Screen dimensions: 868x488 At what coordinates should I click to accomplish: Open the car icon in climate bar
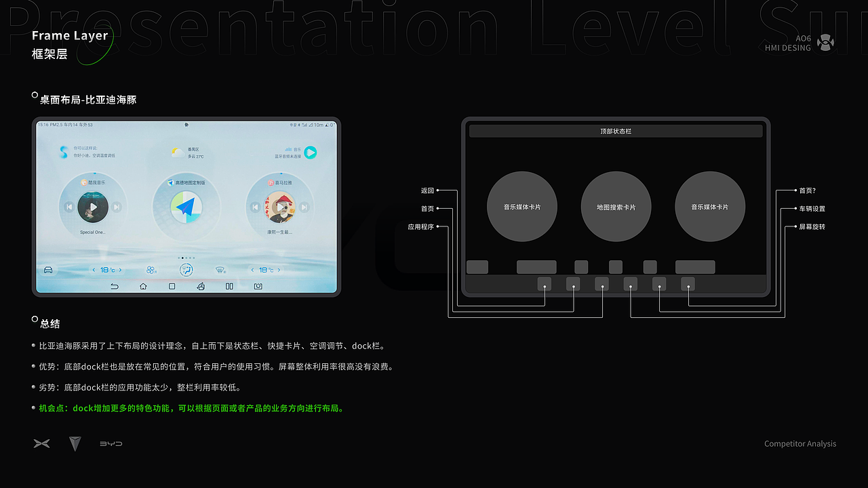click(x=48, y=270)
